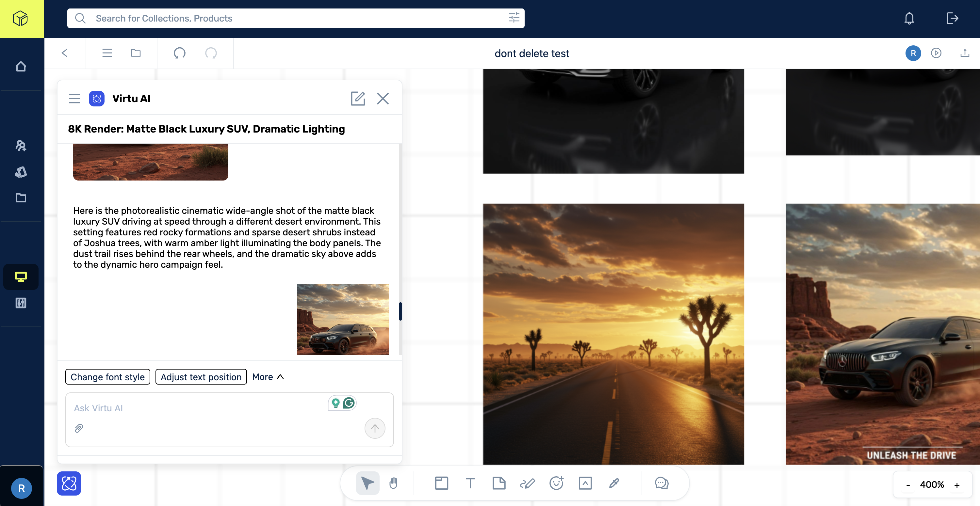Open the page/document tool
The width and height of the screenshot is (980, 506).
(499, 483)
